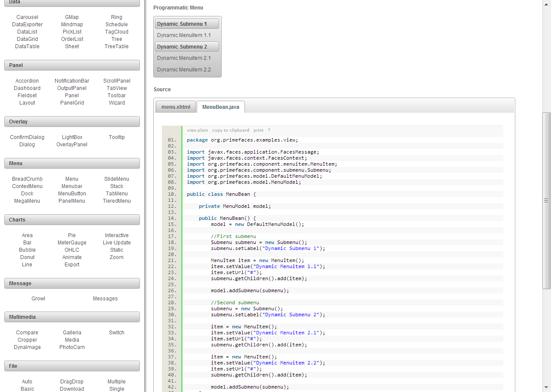
Task: Collapse the Charts panel header
Action: pos(71,219)
